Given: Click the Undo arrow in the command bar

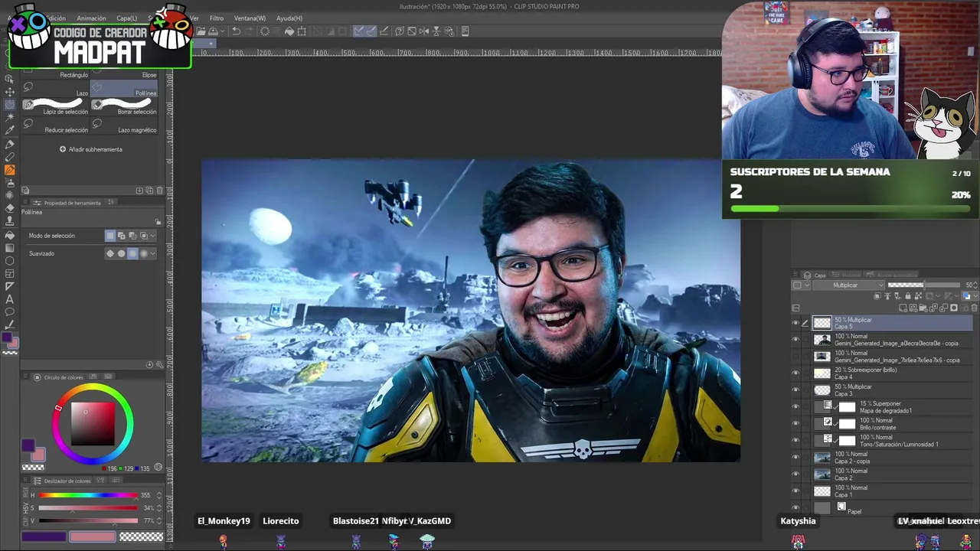Looking at the screenshot, I should [236, 31].
